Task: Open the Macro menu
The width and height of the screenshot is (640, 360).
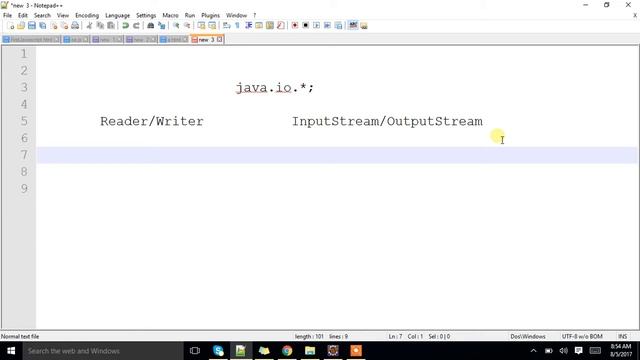Action: pos(170,16)
